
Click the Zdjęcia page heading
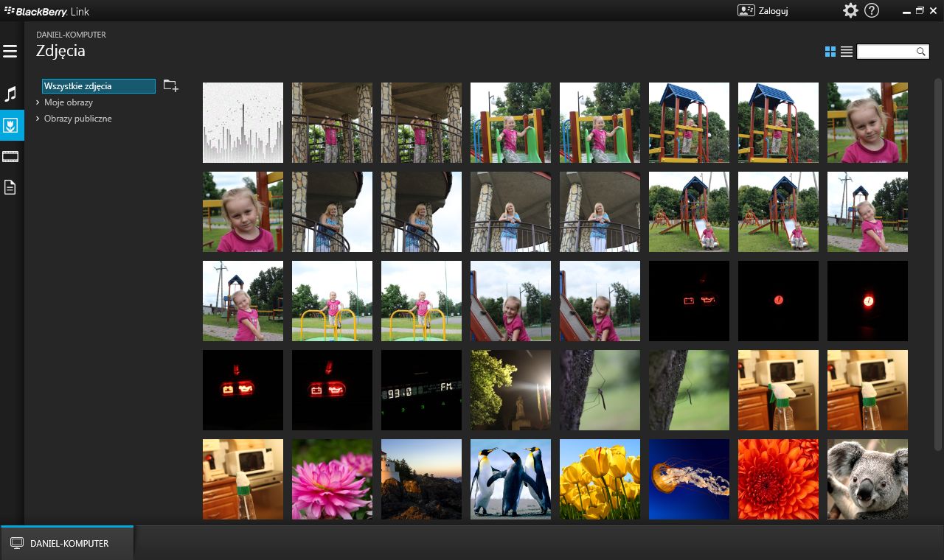click(60, 52)
